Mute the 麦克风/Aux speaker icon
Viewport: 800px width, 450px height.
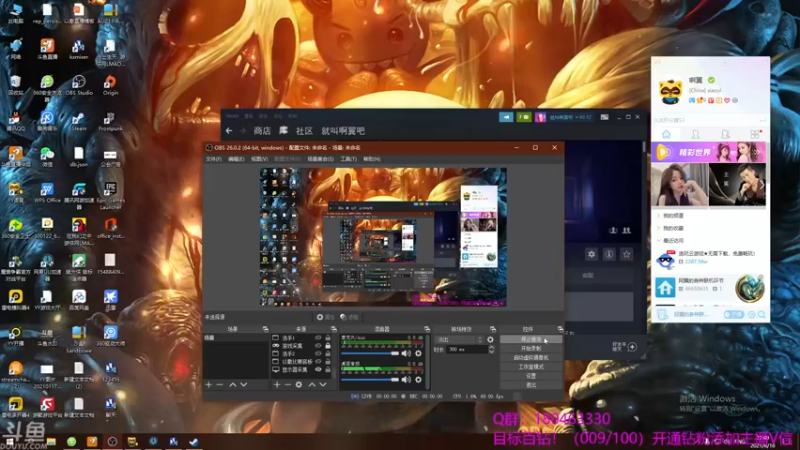(x=406, y=353)
